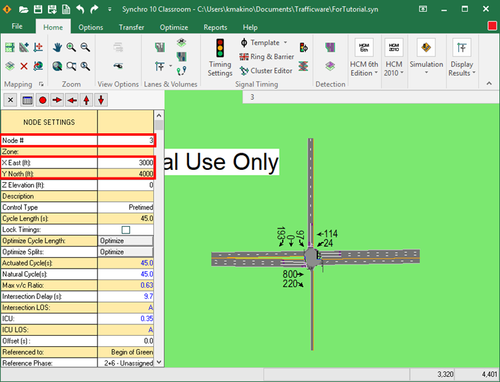This screenshot has height=382, width=500.
Task: Click the Optimize Splits button
Action: 126,252
